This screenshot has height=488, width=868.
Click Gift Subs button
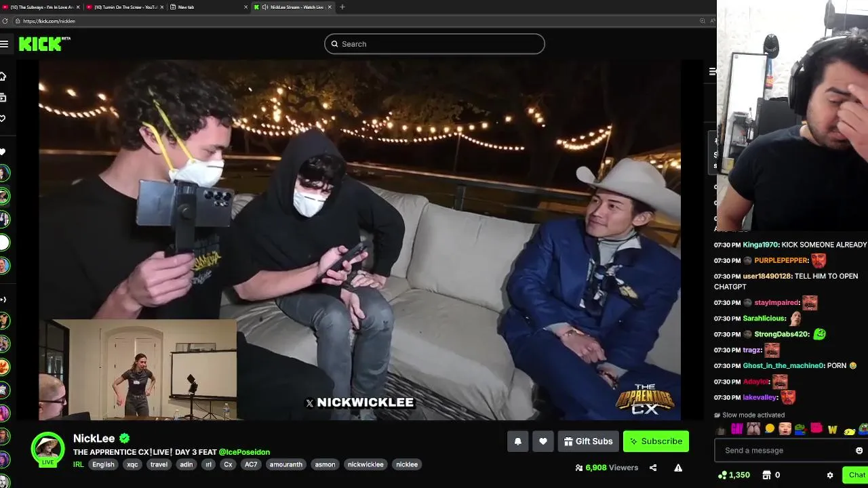tap(588, 441)
